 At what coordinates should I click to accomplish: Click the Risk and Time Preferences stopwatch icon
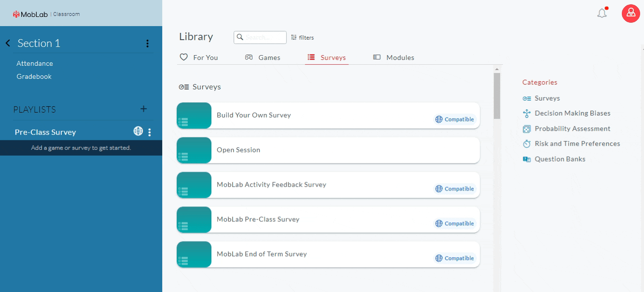527,144
